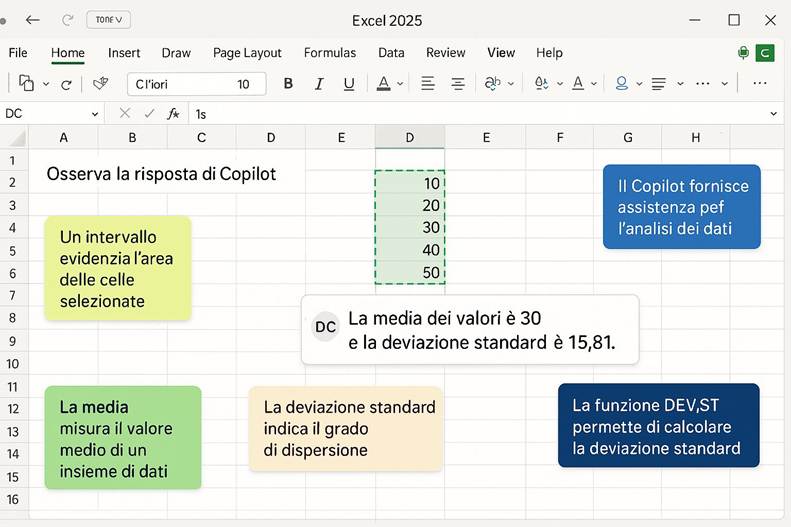Click the three dots before the separator
Image resolution: width=791 pixels, height=527 pixels.
click(703, 84)
